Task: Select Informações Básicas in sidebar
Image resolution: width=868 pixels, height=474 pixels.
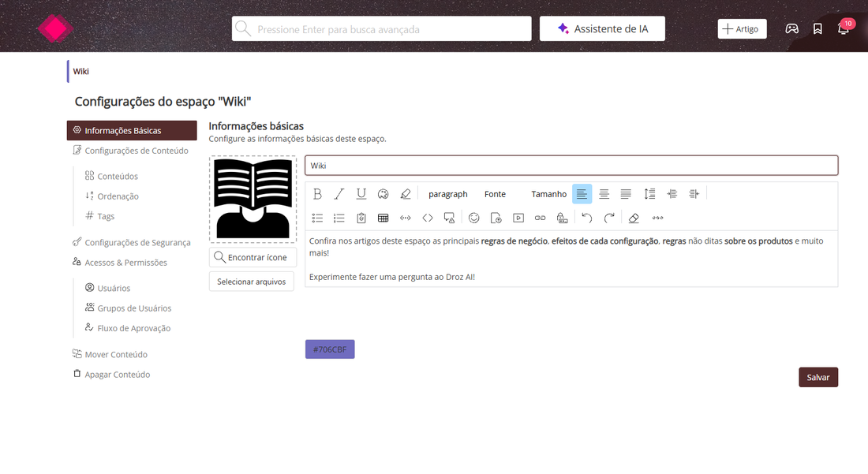Action: [132, 131]
